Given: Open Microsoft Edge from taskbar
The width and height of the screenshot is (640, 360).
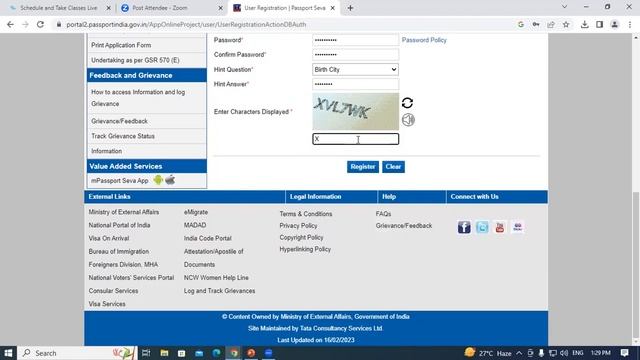Looking at the screenshot, I should coord(216,353).
